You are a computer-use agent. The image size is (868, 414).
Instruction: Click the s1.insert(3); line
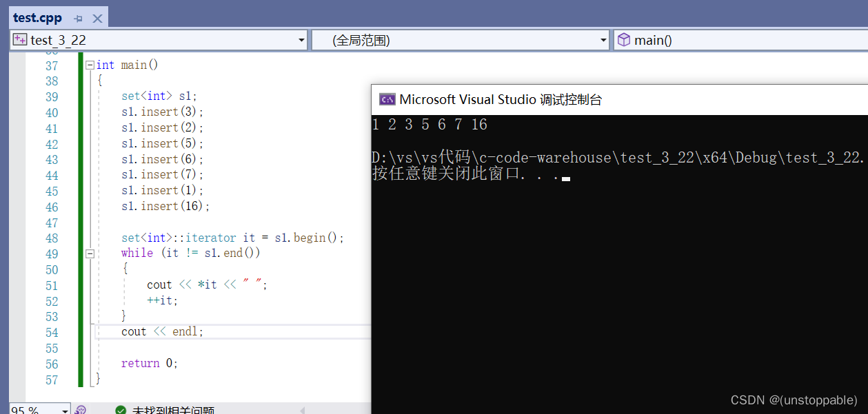click(163, 112)
